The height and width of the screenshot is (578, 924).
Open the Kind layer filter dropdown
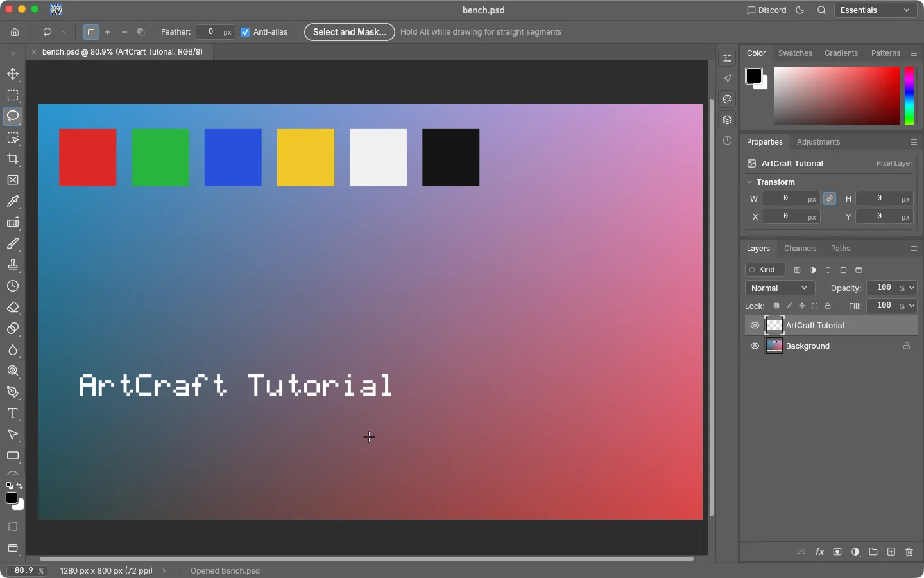click(x=766, y=270)
